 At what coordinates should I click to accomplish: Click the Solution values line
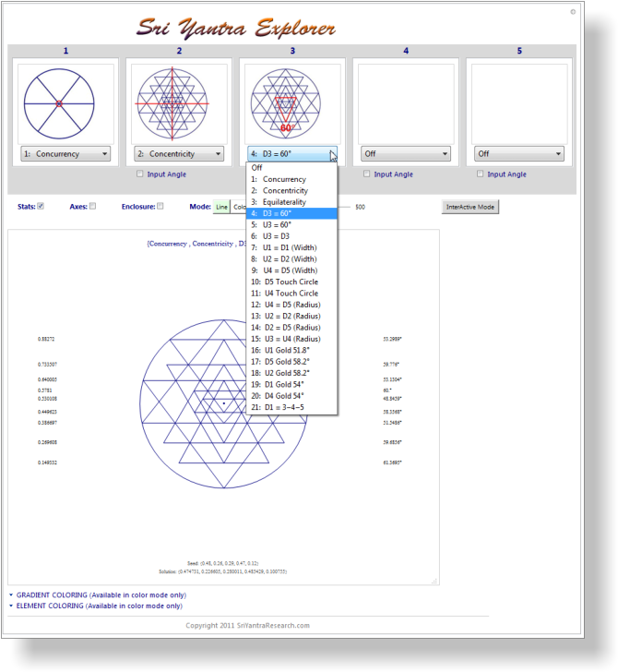coord(222,571)
